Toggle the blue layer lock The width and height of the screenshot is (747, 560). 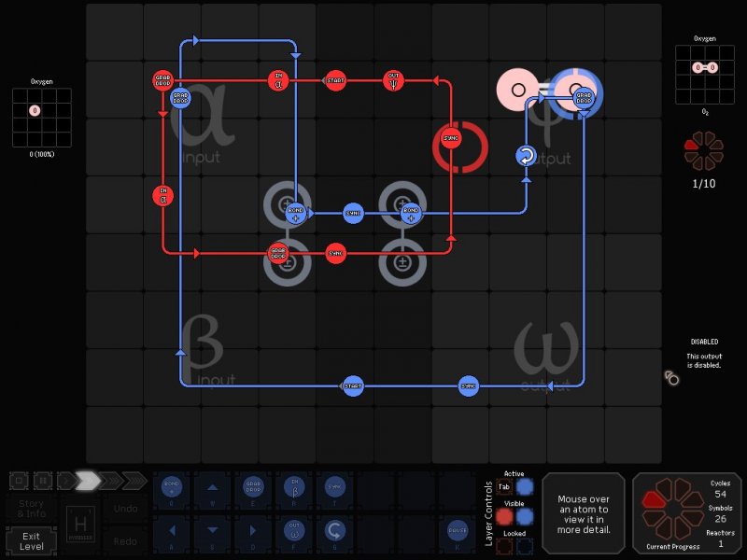525,546
